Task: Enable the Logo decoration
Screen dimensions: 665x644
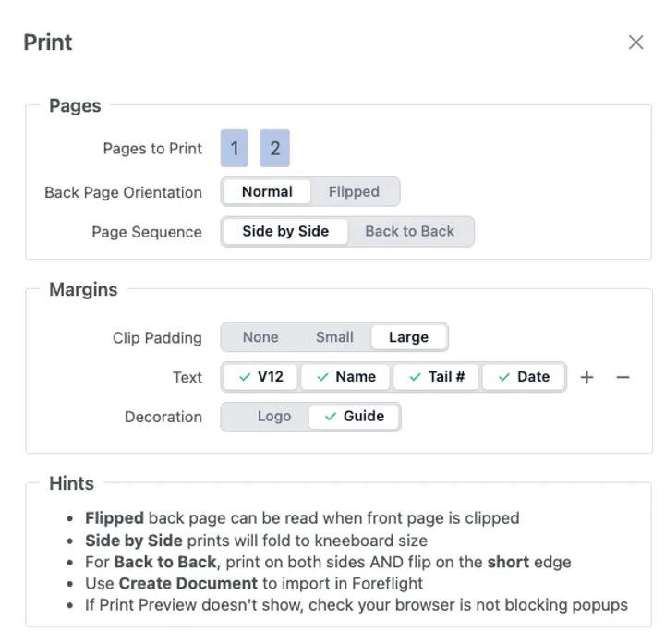Action: 273,417
